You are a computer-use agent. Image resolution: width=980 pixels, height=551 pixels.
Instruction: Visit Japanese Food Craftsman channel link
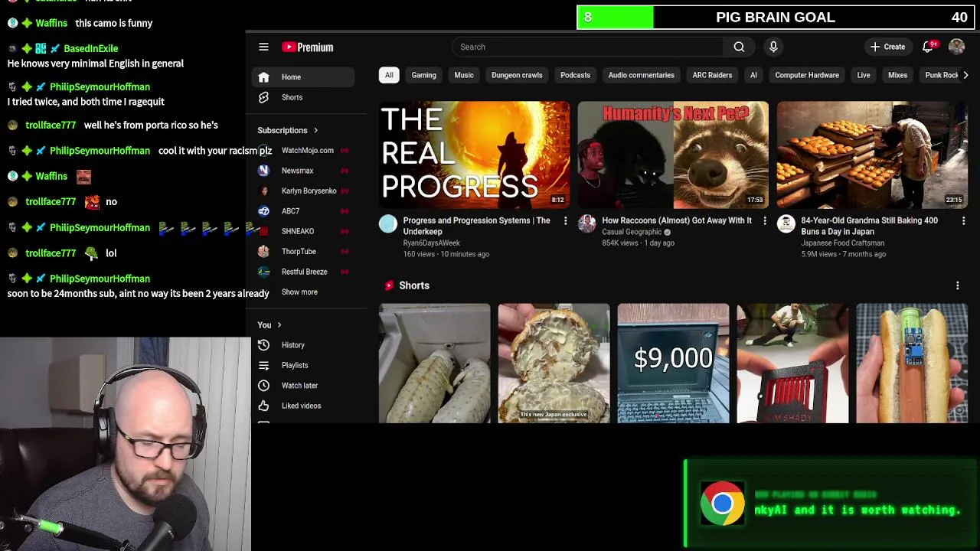pos(842,243)
